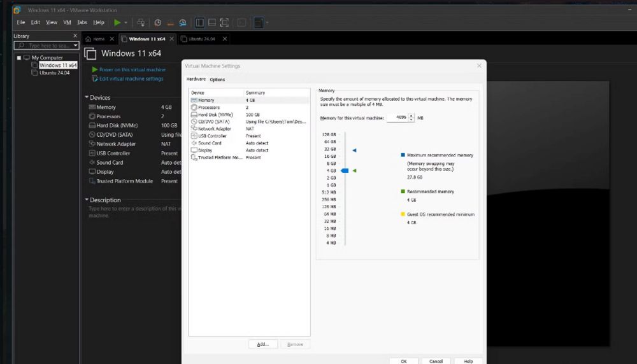The width and height of the screenshot is (637, 364).
Task: Take a snapshot using the clock toolbar icon
Action: (x=158, y=22)
